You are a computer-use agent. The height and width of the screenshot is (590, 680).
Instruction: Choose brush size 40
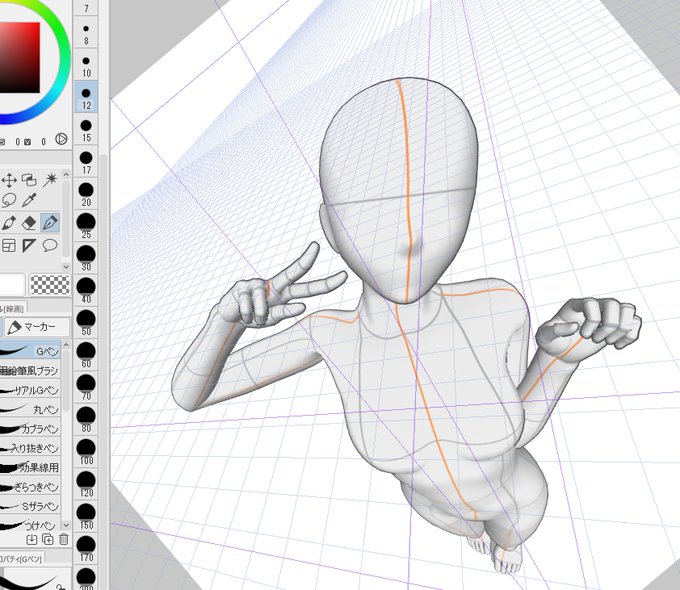coord(86,291)
